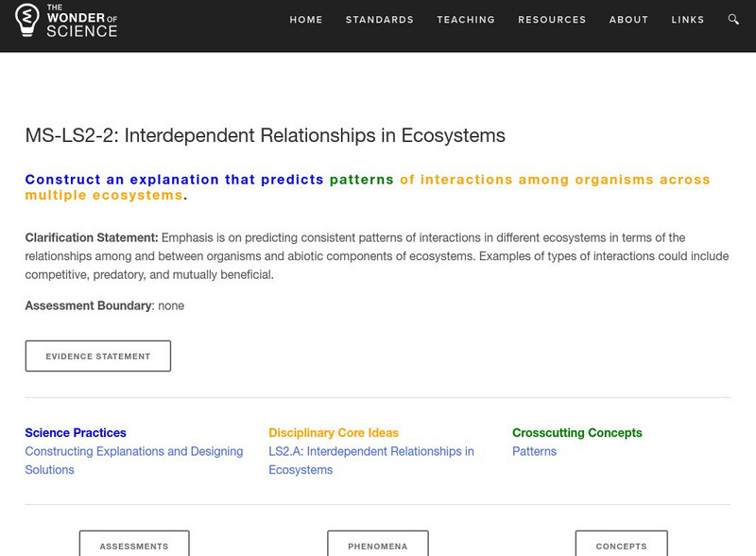Click the PHENOMENA button
This screenshot has height=556, width=756.
click(x=377, y=546)
